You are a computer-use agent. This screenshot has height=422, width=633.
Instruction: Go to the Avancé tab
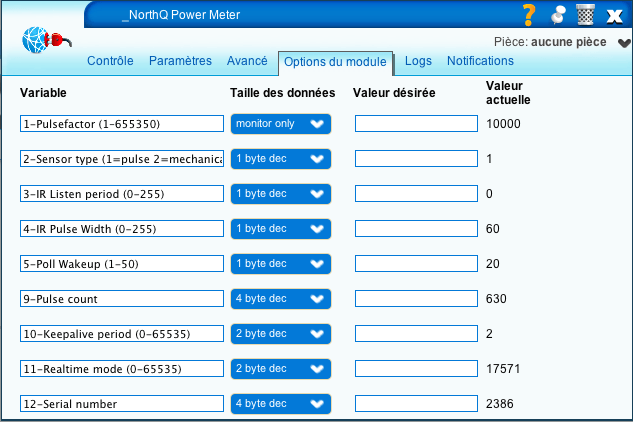point(247,61)
